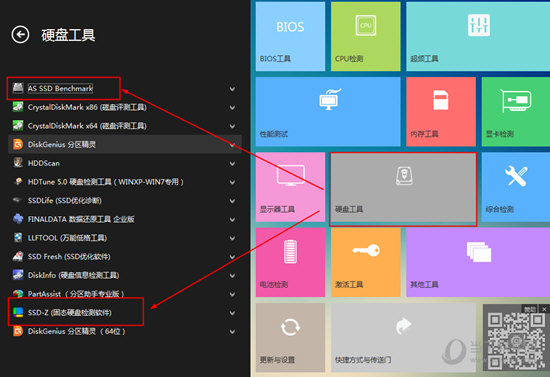Click the 赞助 button above QR code
The width and height of the screenshot is (550, 377).
[530, 309]
